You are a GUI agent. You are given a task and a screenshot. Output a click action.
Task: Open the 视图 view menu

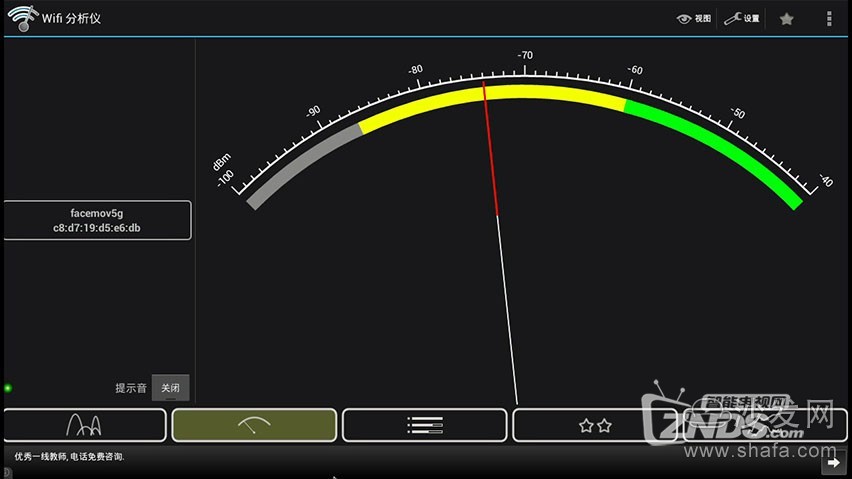[694, 18]
